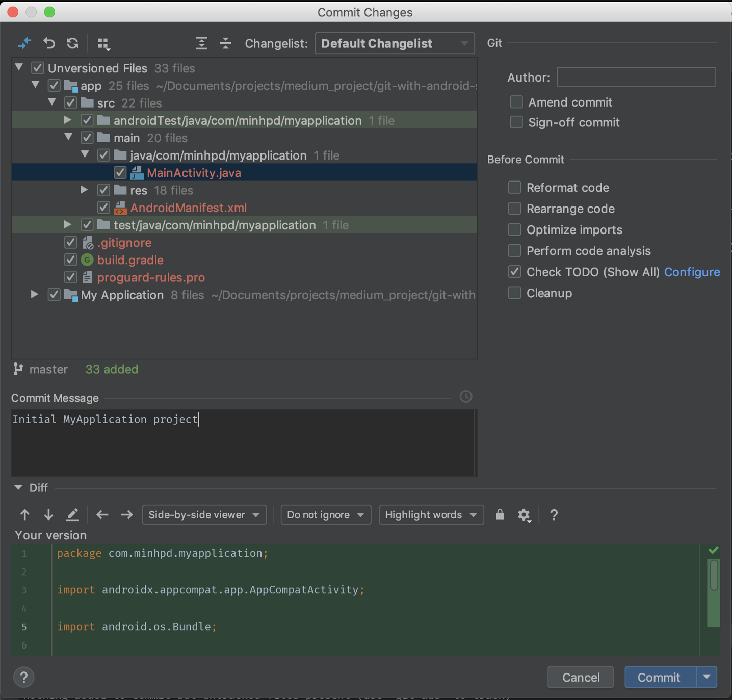Click the Configure link
Viewport: 732px width, 700px height.
click(x=692, y=272)
